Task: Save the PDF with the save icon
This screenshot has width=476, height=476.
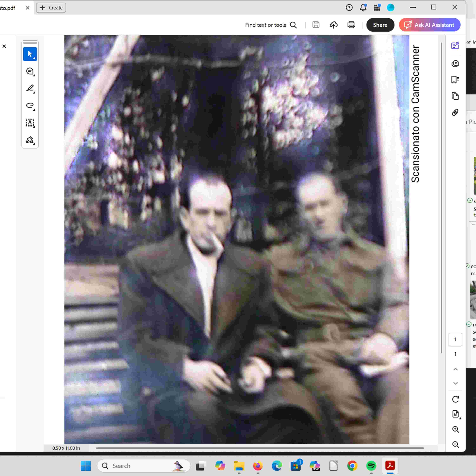Action: [x=316, y=25]
